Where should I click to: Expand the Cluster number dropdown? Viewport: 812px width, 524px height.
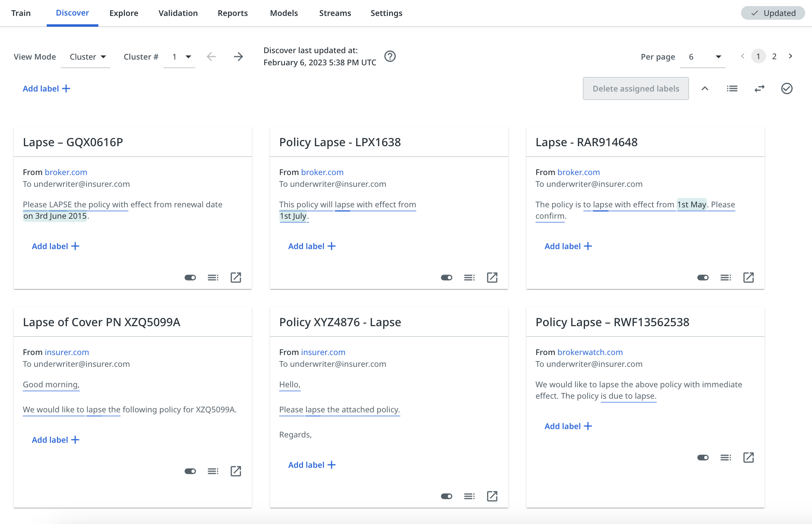pyautogui.click(x=190, y=56)
